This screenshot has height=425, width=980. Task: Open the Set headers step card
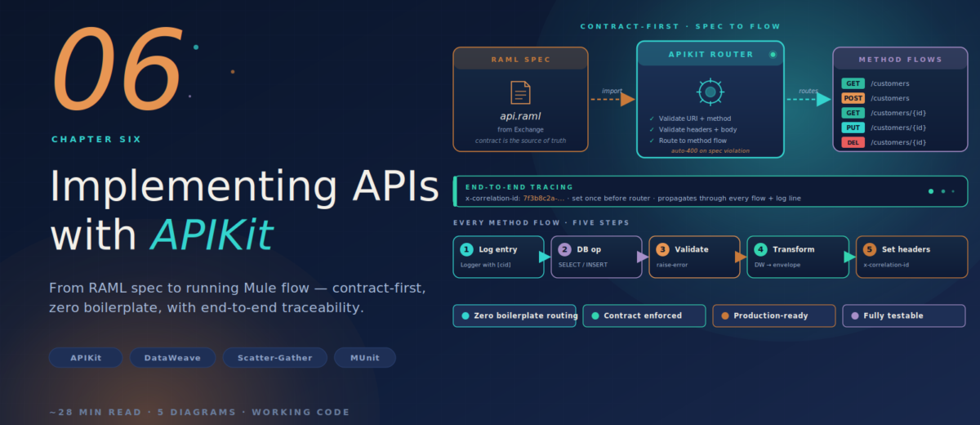click(x=912, y=257)
